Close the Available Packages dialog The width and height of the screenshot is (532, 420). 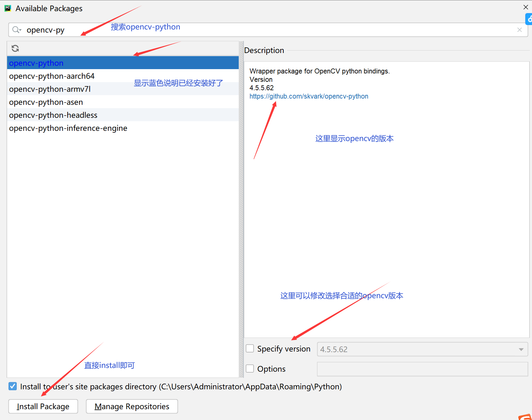[526, 7]
